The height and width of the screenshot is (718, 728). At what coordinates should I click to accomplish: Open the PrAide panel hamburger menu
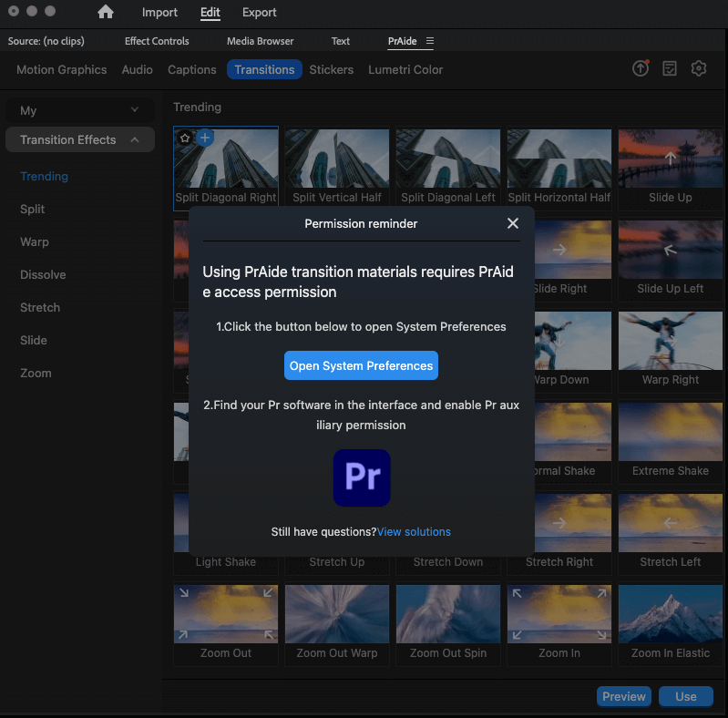tap(430, 41)
